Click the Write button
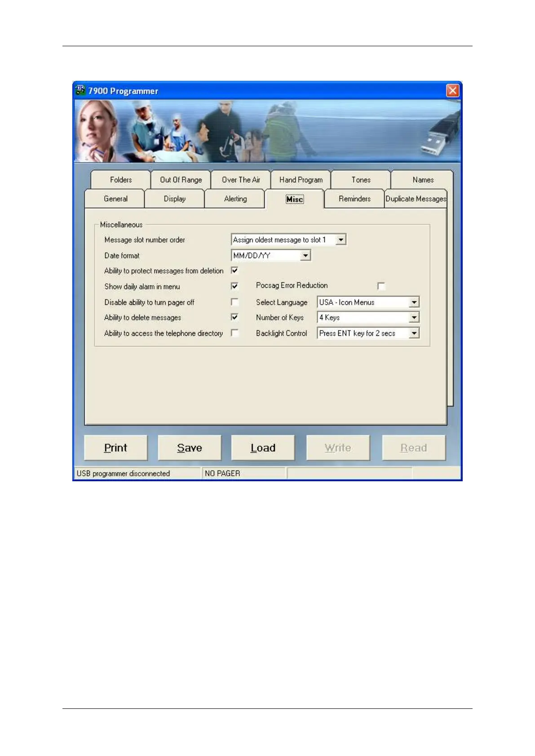This screenshot has height=756, width=535. click(338, 448)
